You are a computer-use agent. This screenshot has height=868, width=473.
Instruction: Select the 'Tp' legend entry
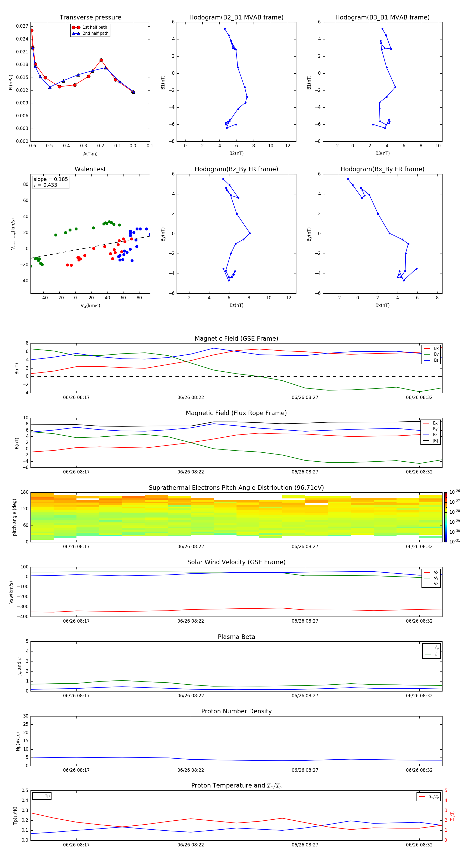42,796
